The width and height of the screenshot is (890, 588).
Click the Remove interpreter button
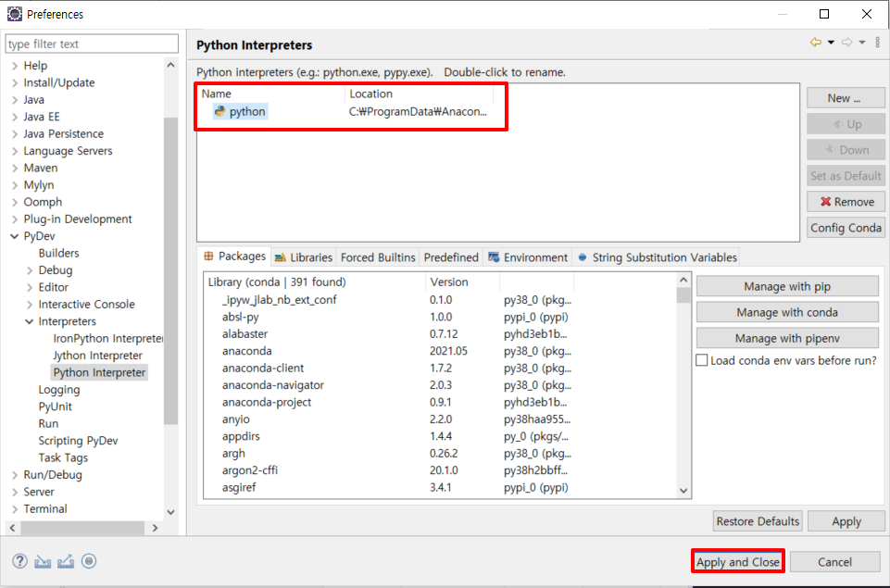click(x=846, y=202)
